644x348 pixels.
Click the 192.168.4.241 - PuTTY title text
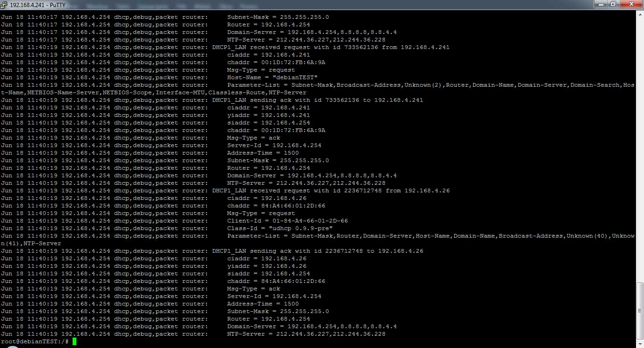(38, 5)
